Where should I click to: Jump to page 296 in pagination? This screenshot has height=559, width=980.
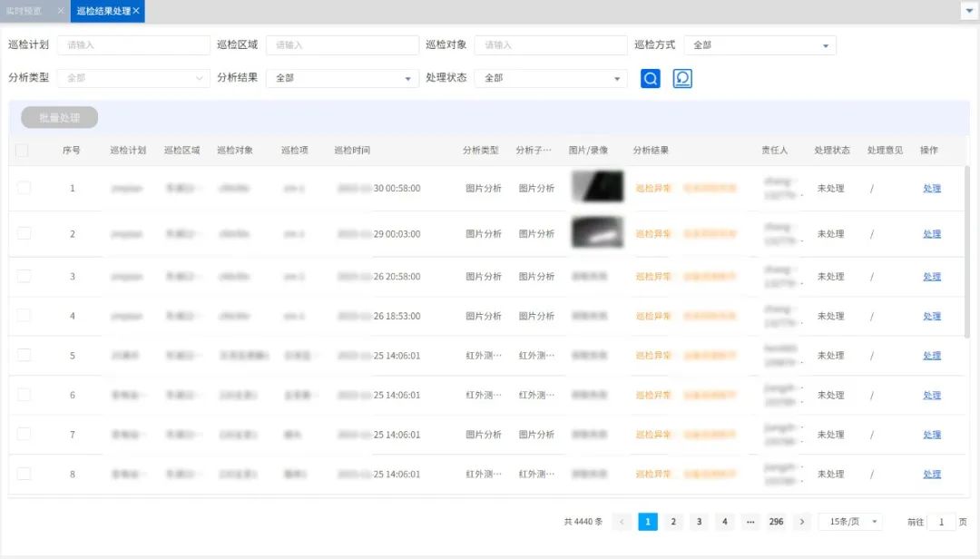tap(776, 522)
